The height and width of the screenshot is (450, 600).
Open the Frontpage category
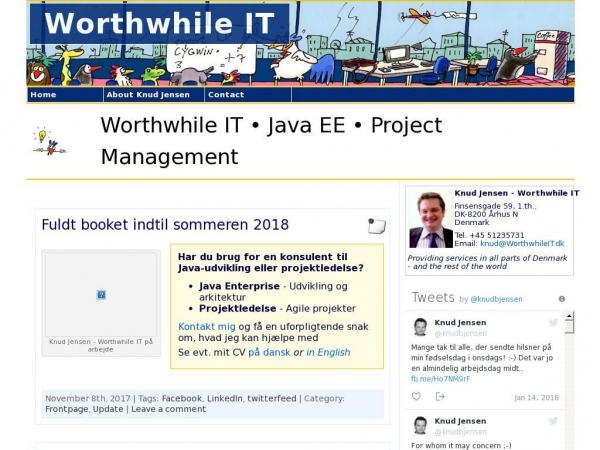coord(67,409)
